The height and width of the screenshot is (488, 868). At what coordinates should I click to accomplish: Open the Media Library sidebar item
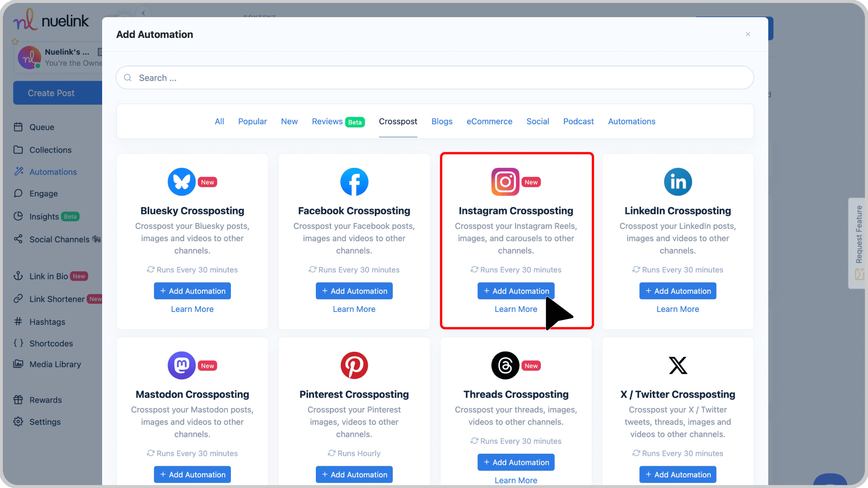click(x=55, y=364)
